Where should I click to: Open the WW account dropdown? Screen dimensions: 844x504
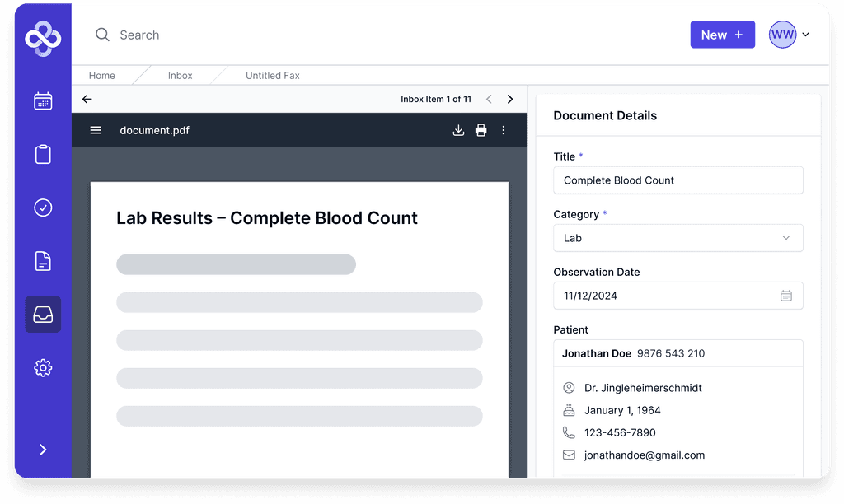click(789, 35)
